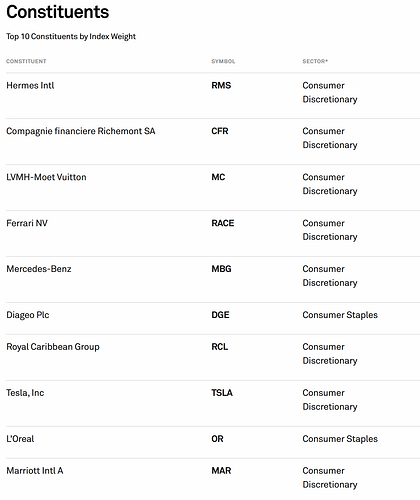
Task: Select the TSLA ticker symbol
Action: coord(222,393)
